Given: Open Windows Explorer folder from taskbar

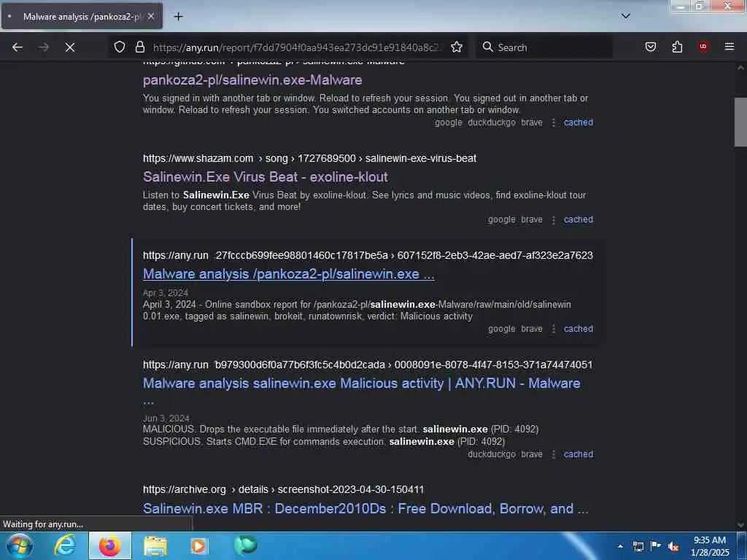Looking at the screenshot, I should pos(155,545).
